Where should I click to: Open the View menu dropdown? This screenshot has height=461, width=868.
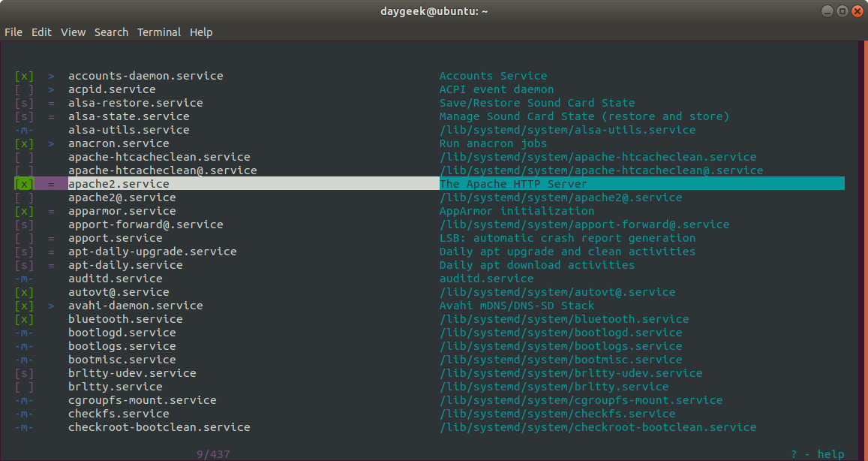pyautogui.click(x=74, y=32)
